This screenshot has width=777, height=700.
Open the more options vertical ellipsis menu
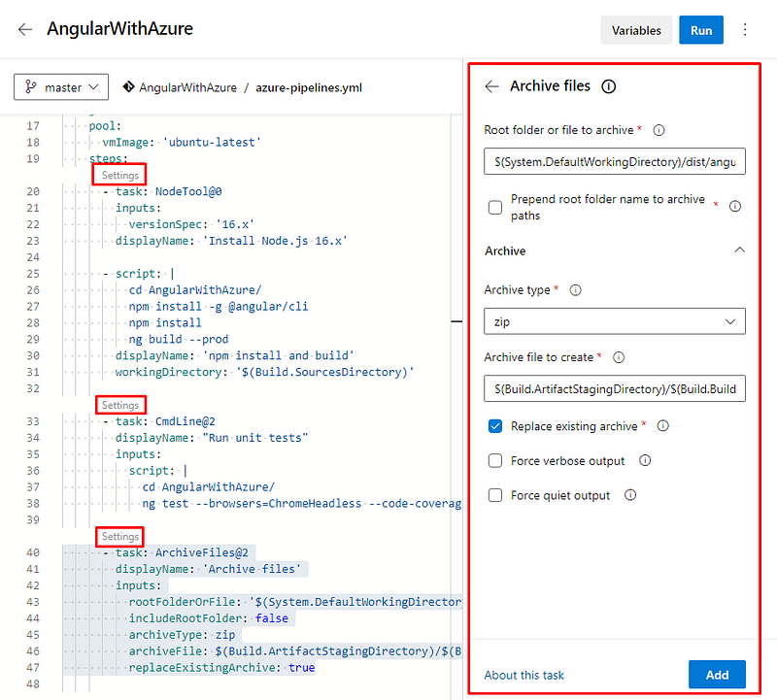click(x=745, y=30)
